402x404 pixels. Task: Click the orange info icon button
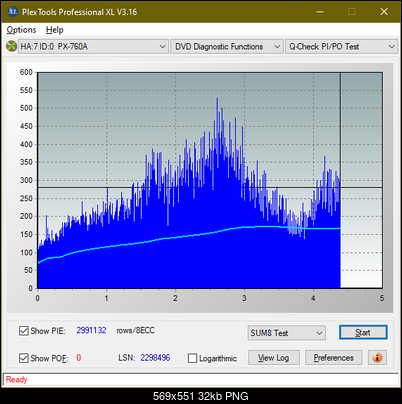point(377,358)
